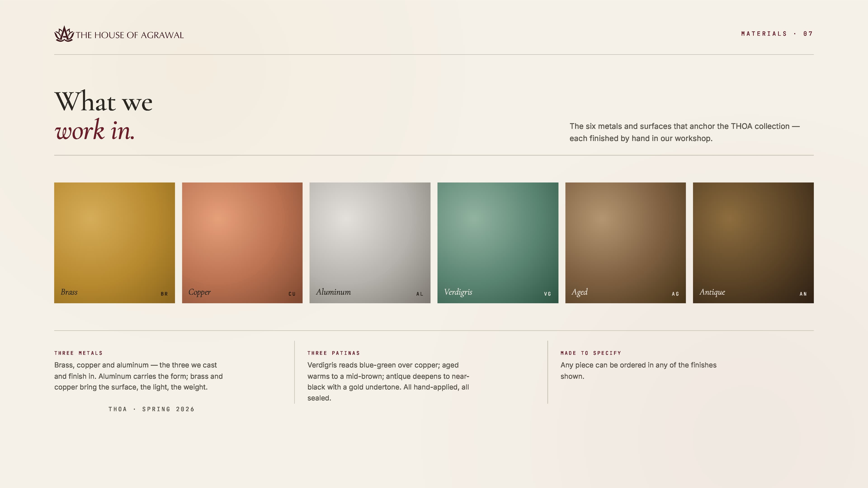Select the Aged color swatch
The height and width of the screenshot is (488, 868).
[x=625, y=243]
